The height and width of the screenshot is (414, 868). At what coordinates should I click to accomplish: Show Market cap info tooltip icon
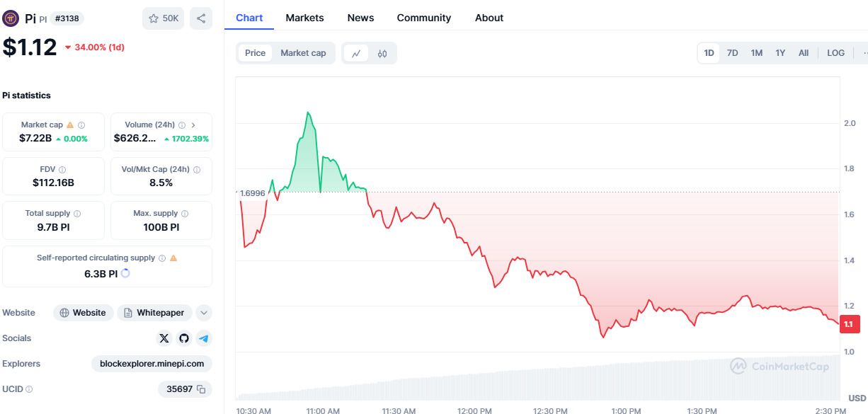click(81, 125)
